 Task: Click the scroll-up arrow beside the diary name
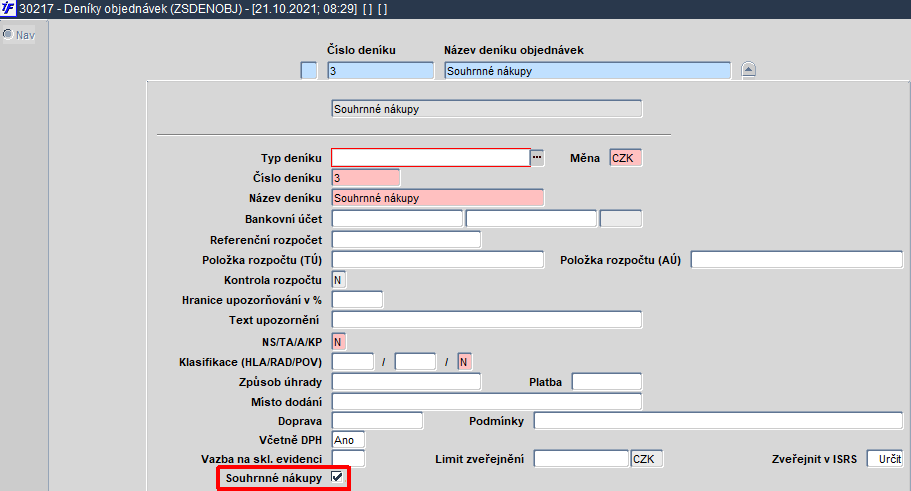pos(748,70)
